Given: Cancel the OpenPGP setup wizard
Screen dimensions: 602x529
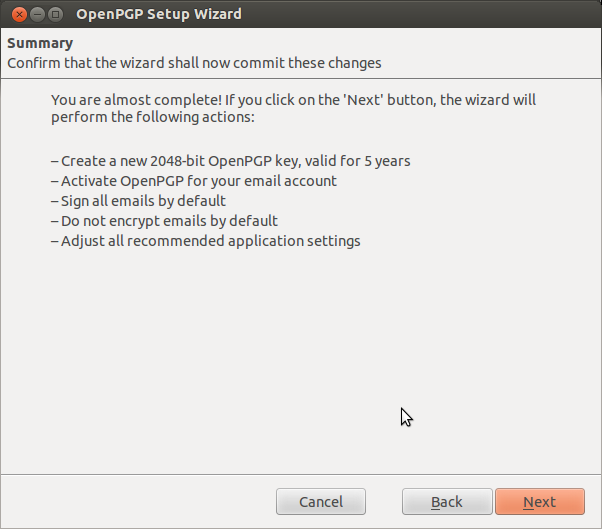Looking at the screenshot, I should click(x=321, y=501).
